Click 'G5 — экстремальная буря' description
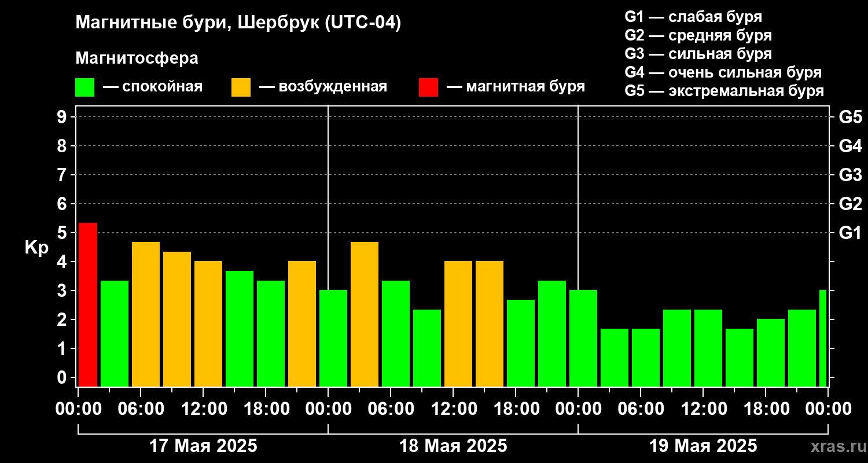The height and width of the screenshot is (463, 868). [x=724, y=91]
